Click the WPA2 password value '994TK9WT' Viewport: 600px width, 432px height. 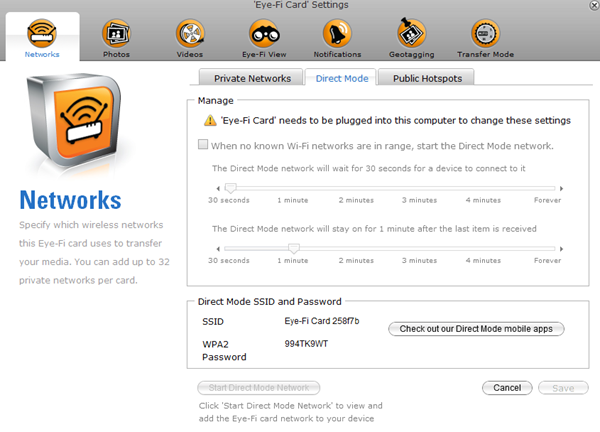click(306, 344)
